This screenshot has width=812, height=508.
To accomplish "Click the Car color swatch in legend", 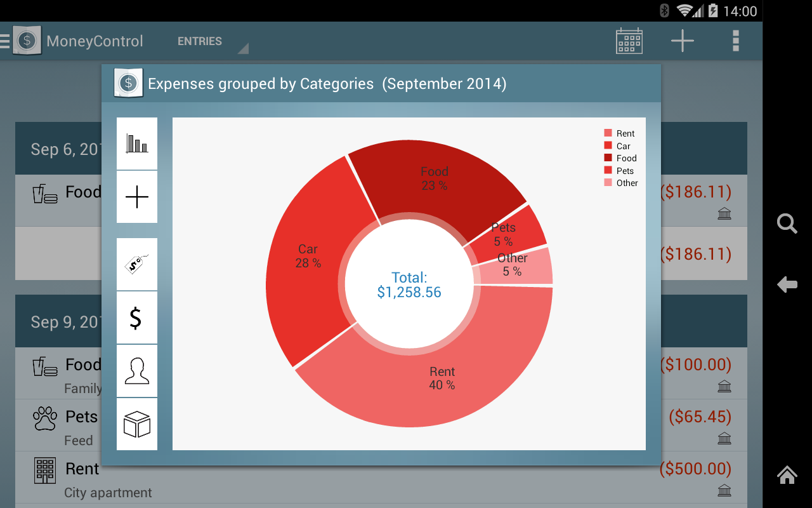I will (x=608, y=145).
